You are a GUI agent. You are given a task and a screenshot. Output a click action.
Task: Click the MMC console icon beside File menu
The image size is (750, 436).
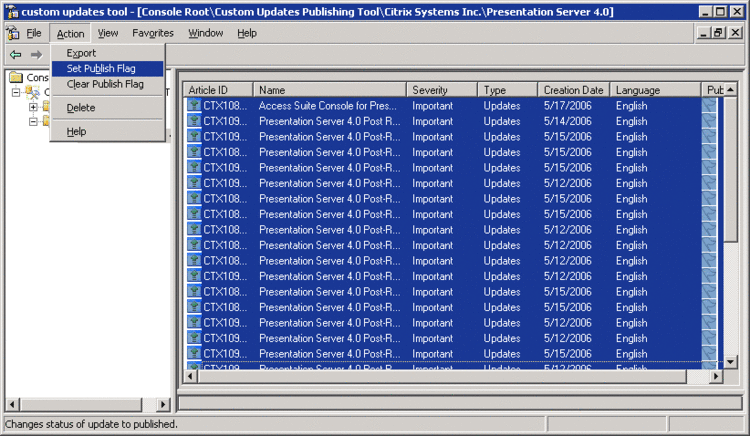click(12, 33)
